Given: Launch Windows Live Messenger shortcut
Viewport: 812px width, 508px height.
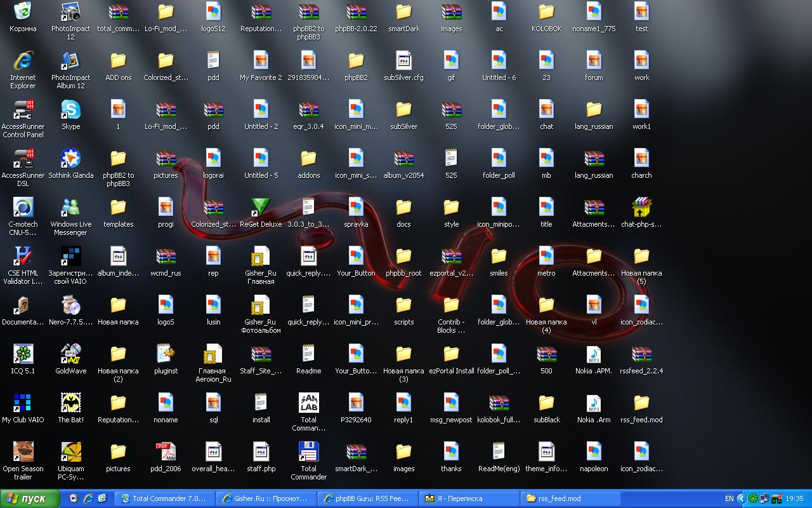Looking at the screenshot, I should [70, 208].
